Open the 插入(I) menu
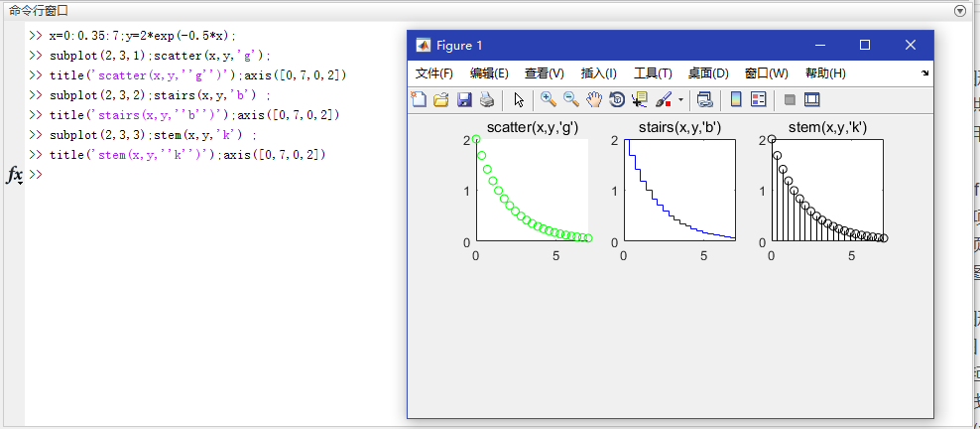Screen dimensions: 980x429 pyautogui.click(x=599, y=73)
